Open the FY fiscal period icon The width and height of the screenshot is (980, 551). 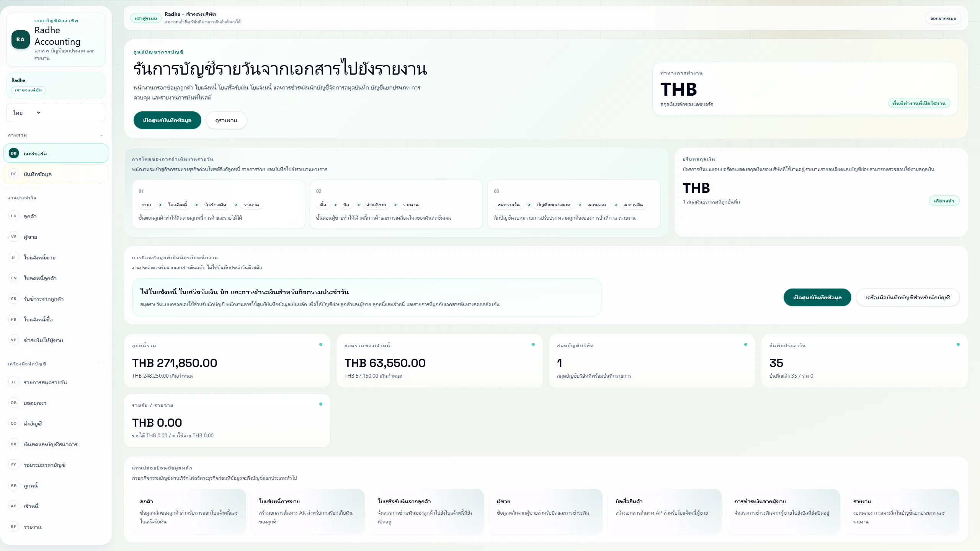click(14, 465)
